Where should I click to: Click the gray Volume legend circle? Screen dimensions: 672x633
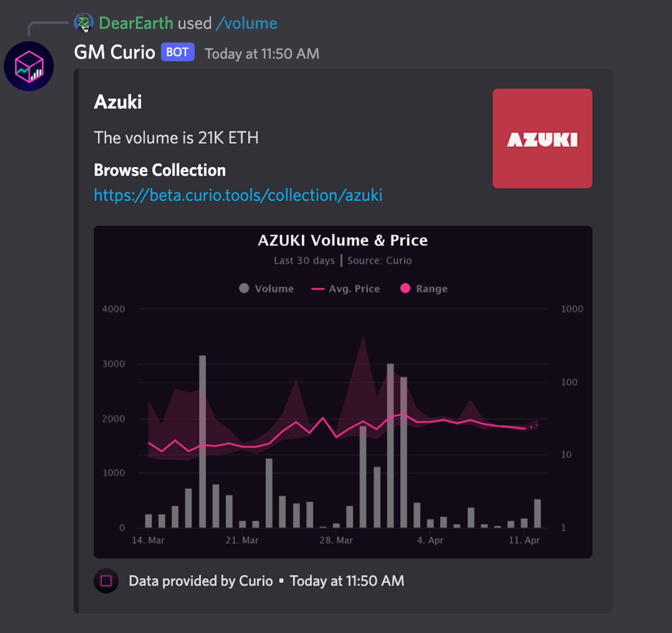(x=244, y=288)
